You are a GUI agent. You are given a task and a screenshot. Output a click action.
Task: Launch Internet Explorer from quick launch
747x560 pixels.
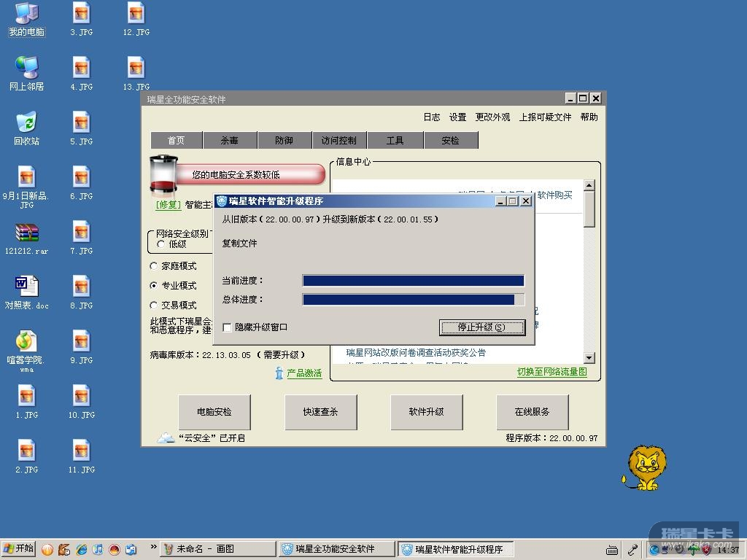click(x=81, y=549)
